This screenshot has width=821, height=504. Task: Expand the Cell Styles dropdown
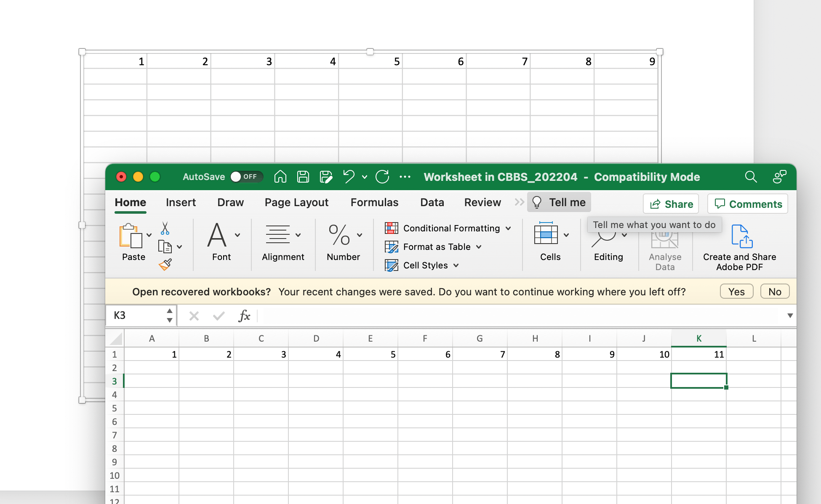tap(456, 265)
